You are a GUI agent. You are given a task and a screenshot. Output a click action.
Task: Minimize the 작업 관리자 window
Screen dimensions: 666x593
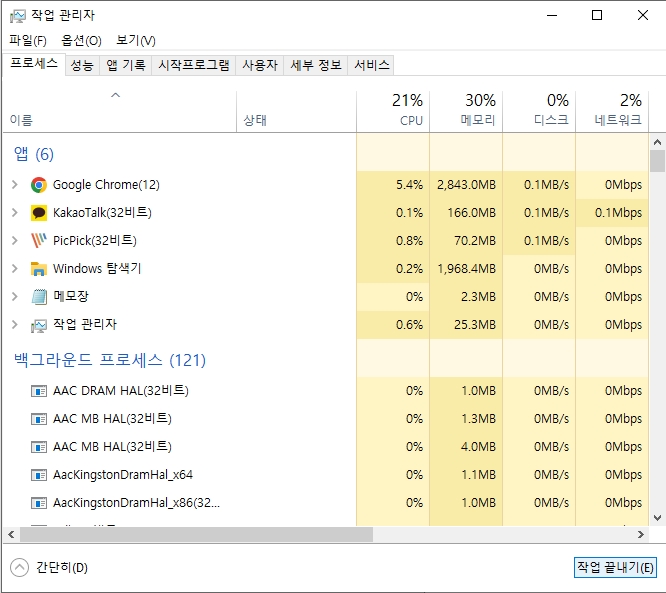(552, 16)
